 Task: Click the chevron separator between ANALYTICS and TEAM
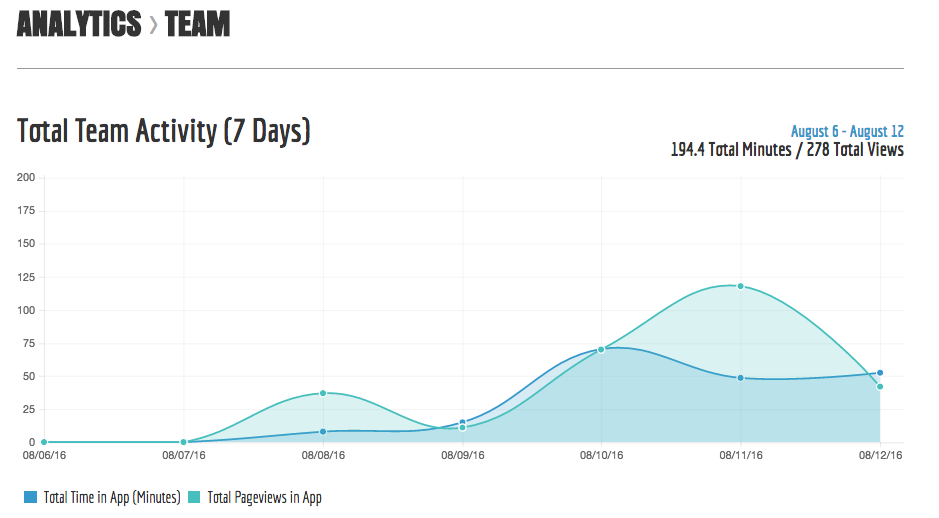pos(153,25)
